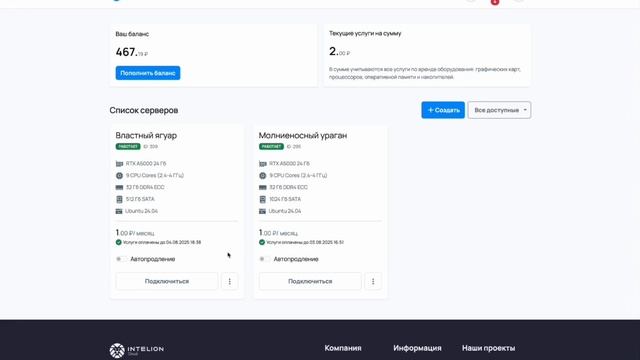Click the Информация footer heading
Screen dimensions: 640x360
pyautogui.click(x=417, y=348)
